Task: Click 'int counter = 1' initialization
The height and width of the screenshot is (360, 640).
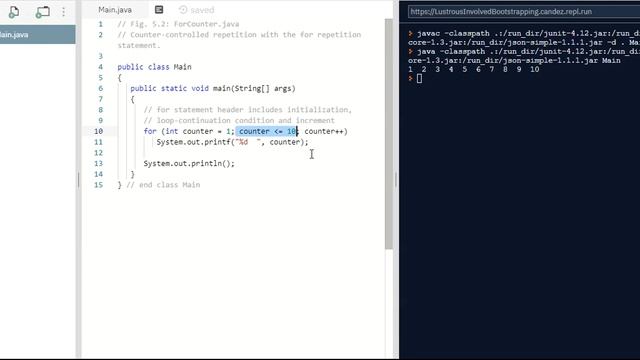Action: click(x=198, y=131)
